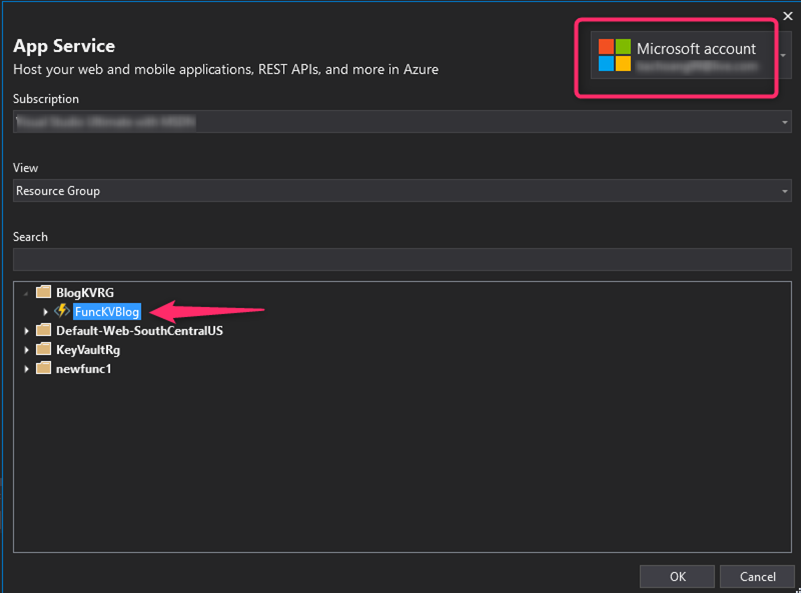Screen dimensions: 801x593
Task: Select the BlogKVRG tree item
Action: click(85, 293)
